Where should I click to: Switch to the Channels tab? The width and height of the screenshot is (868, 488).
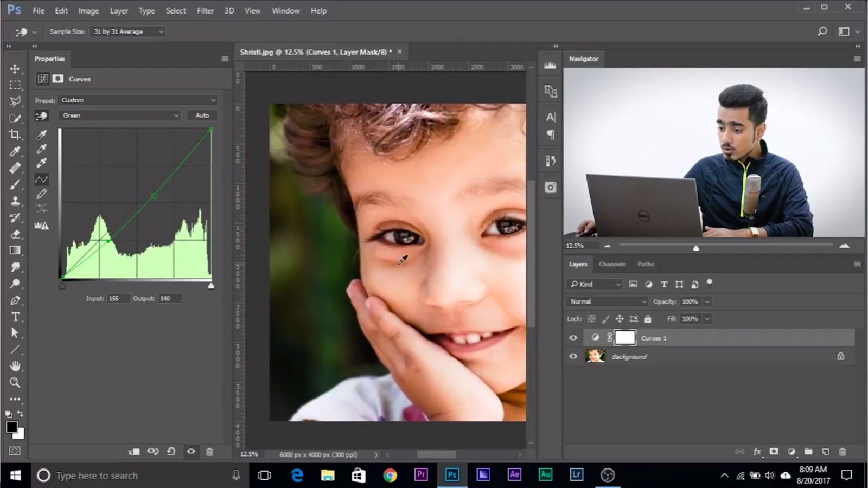pos(612,264)
